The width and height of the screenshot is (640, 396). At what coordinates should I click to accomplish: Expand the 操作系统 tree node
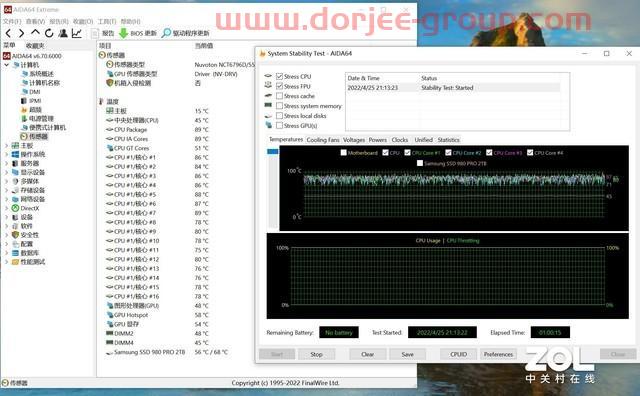7,154
